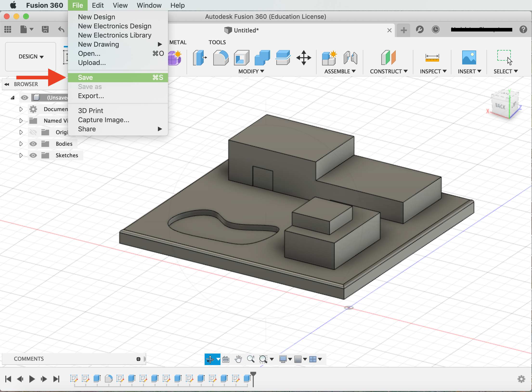Image resolution: width=532 pixels, height=392 pixels.
Task: Click the Undo arrow icon
Action: pos(61,30)
